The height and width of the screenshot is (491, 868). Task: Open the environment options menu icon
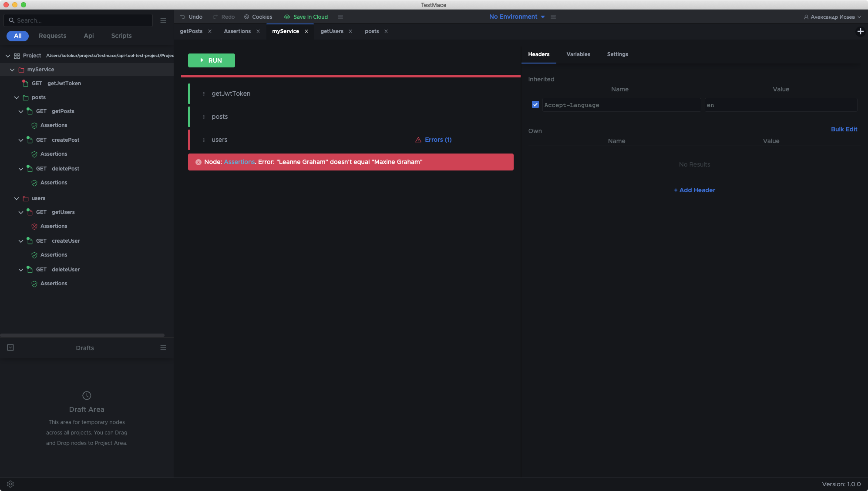[x=553, y=17]
